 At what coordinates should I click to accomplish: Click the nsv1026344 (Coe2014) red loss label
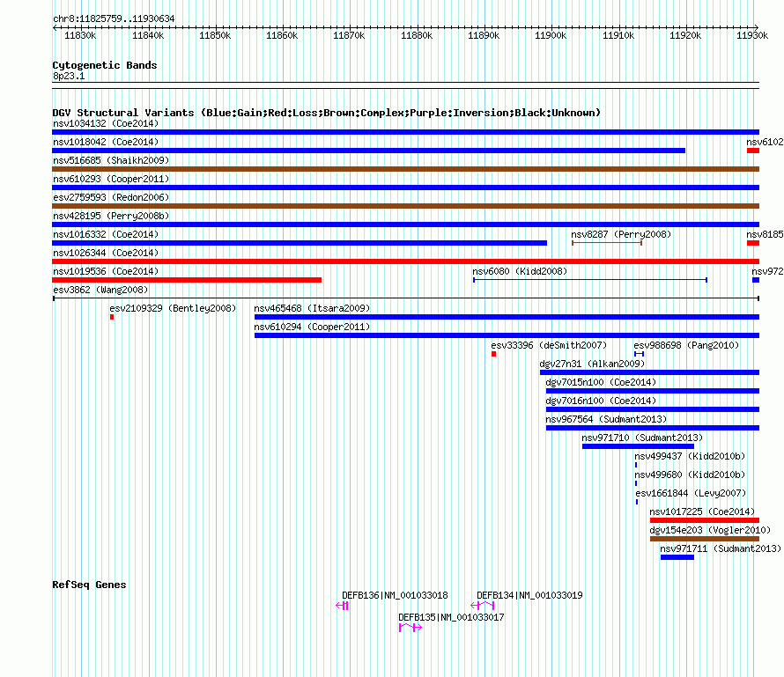[106, 253]
